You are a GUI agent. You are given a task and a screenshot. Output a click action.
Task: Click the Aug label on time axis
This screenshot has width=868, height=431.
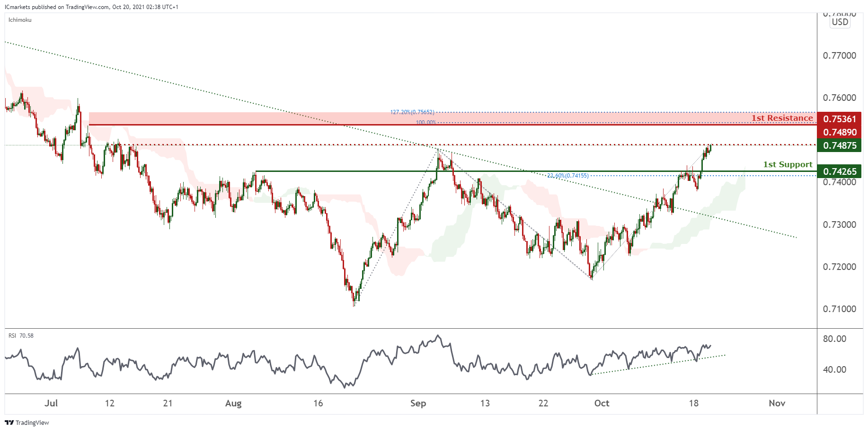coord(233,403)
